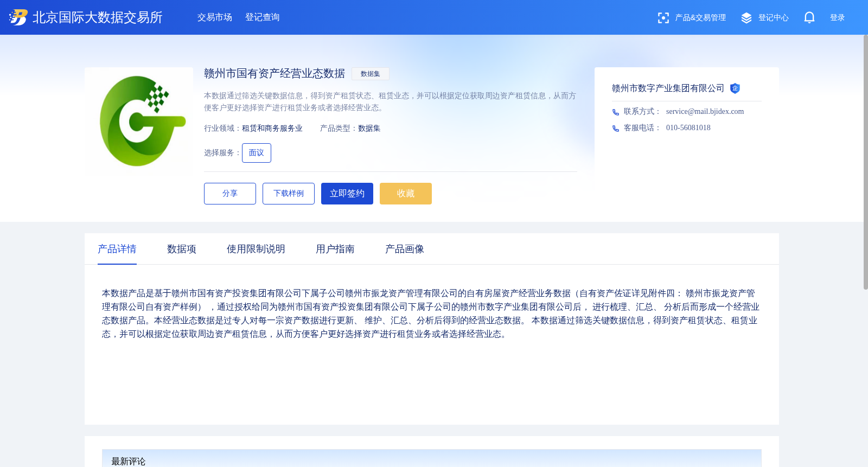
Task: Click the 立即签约 button
Action: coord(347,194)
